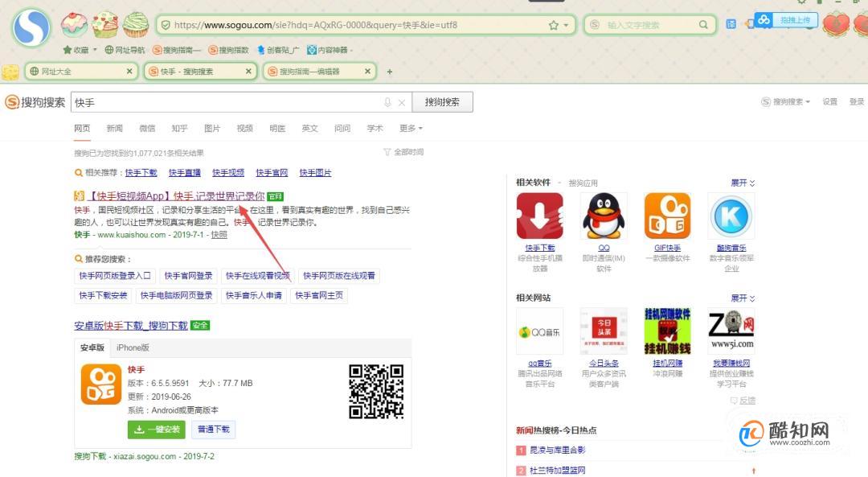
Task: Click the blue K 酷狗音乐 icon
Action: click(731, 216)
